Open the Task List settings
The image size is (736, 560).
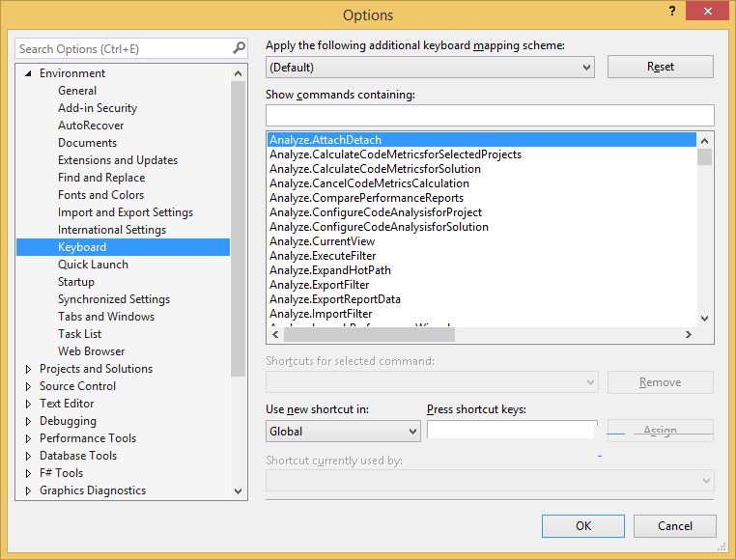tap(79, 334)
